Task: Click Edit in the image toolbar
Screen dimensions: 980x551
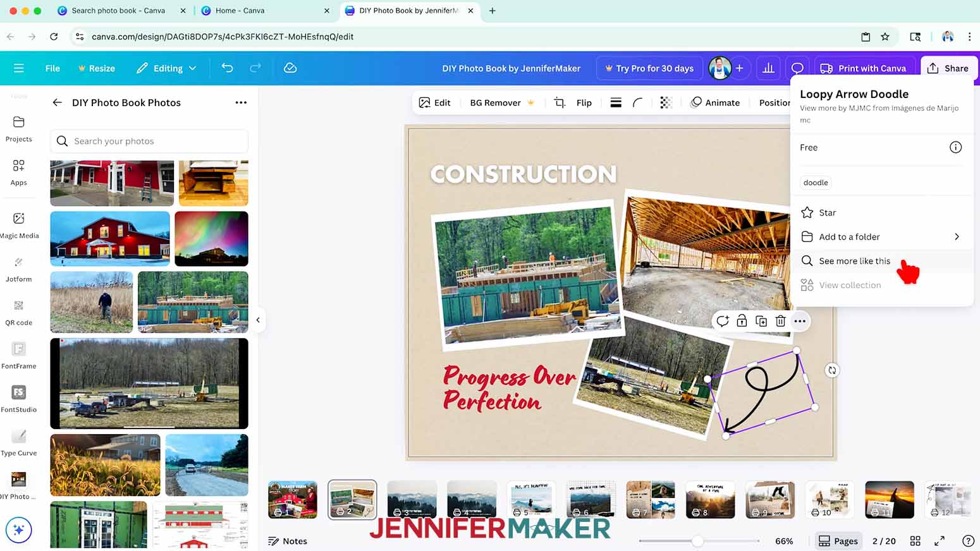Action: pos(435,102)
